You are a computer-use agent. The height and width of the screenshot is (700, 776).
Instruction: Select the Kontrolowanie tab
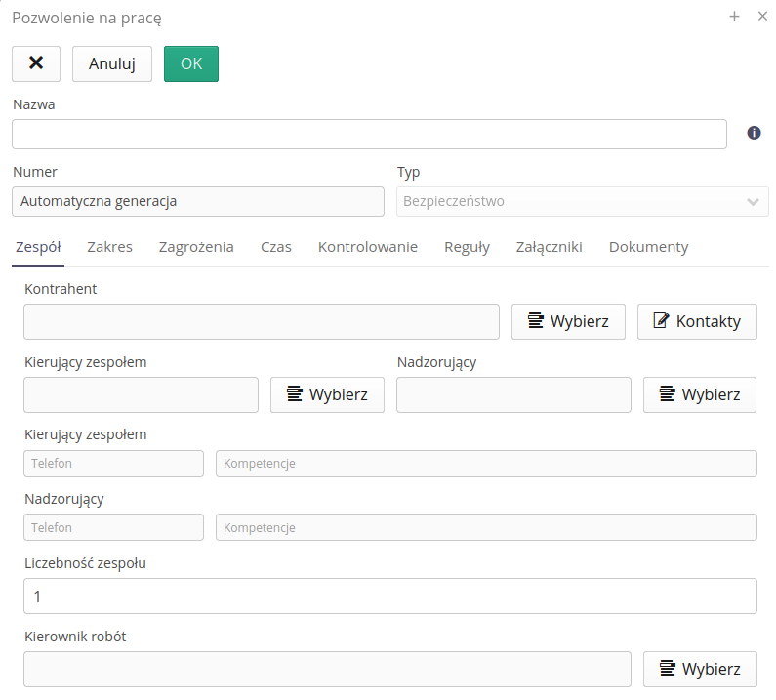coord(368,247)
